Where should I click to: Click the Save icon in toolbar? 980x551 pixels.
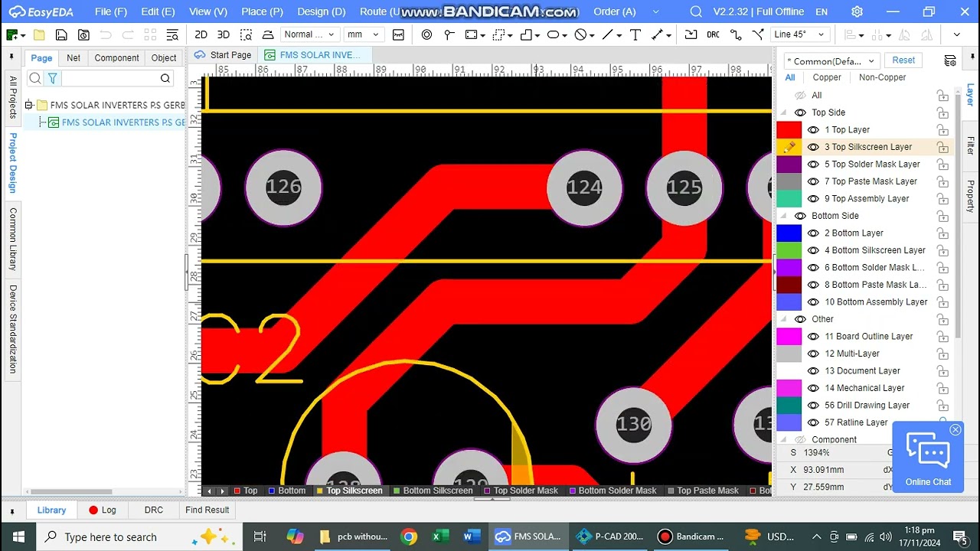coord(61,34)
